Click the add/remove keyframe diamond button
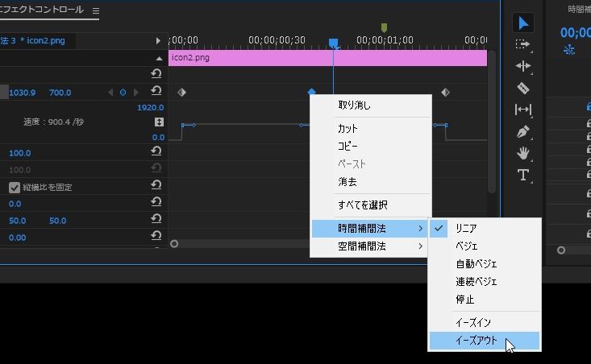 pos(123,93)
